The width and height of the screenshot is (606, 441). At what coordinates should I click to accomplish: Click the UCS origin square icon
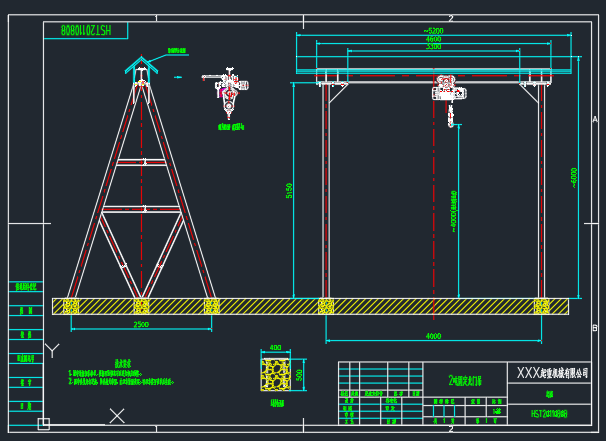click(43, 424)
